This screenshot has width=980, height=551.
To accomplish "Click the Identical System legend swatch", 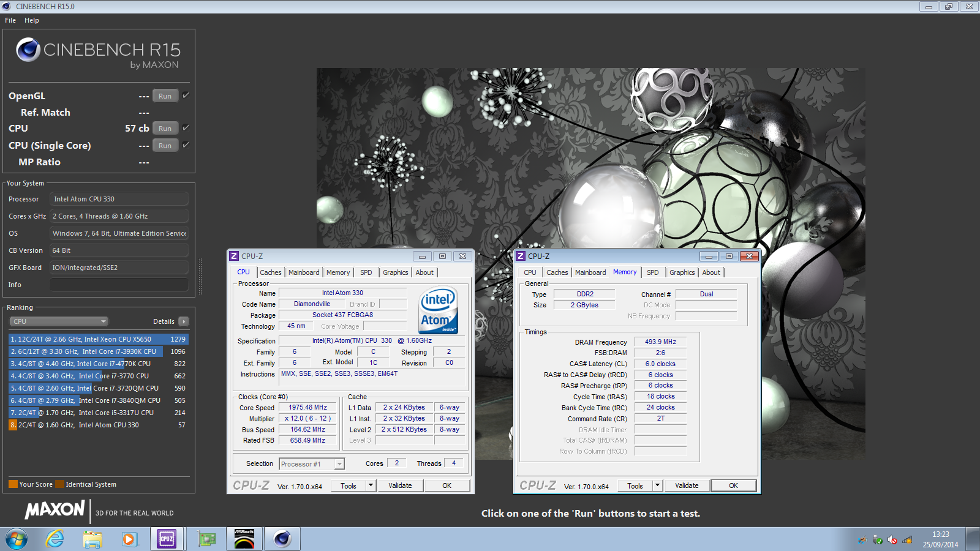I will [x=59, y=484].
